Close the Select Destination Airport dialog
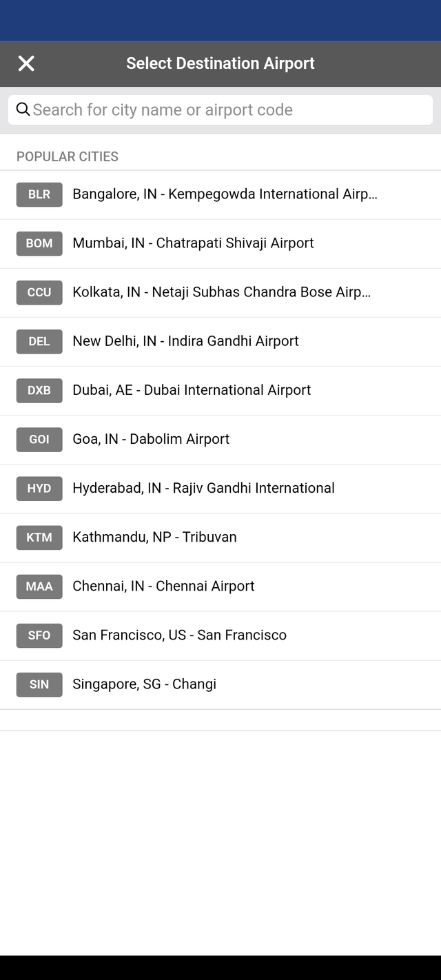 coord(26,63)
